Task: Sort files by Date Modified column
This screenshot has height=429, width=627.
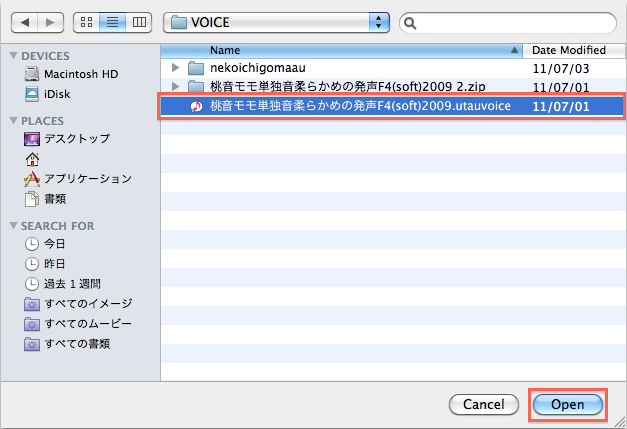Action: 570,49
